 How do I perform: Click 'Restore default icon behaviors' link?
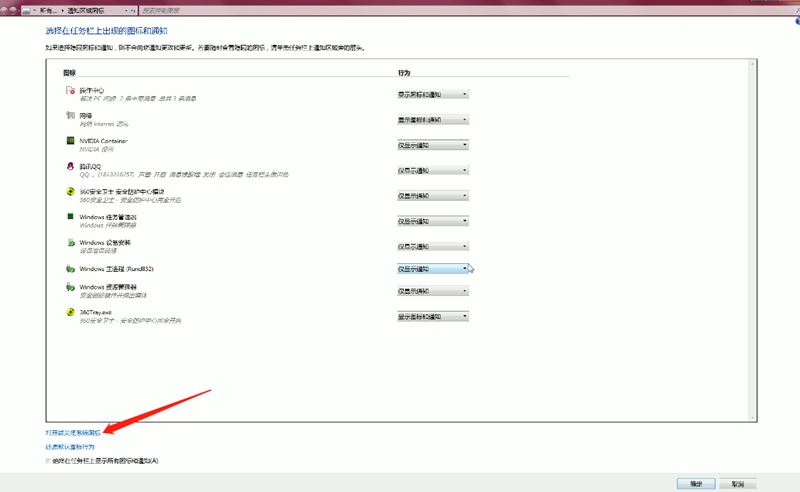click(69, 447)
